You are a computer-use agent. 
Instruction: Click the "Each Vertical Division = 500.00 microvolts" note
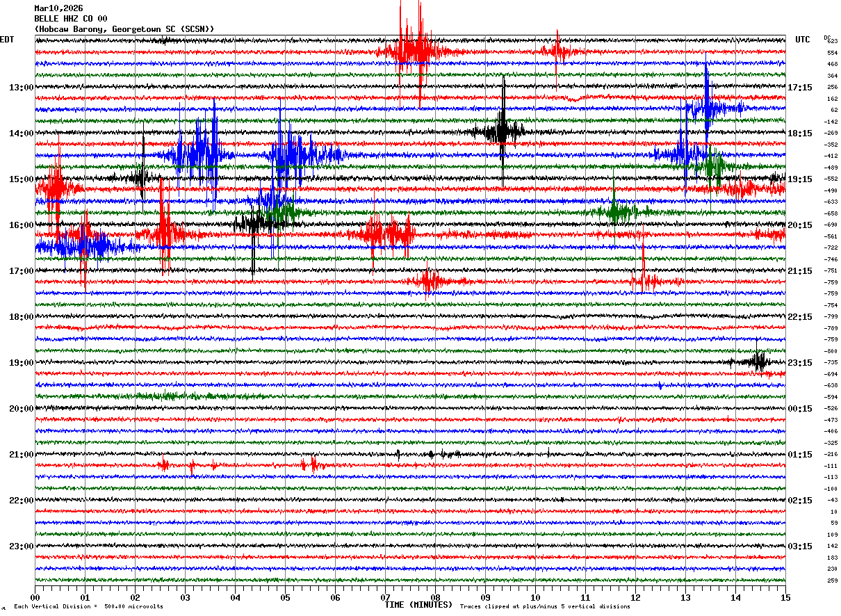[x=88, y=606]
